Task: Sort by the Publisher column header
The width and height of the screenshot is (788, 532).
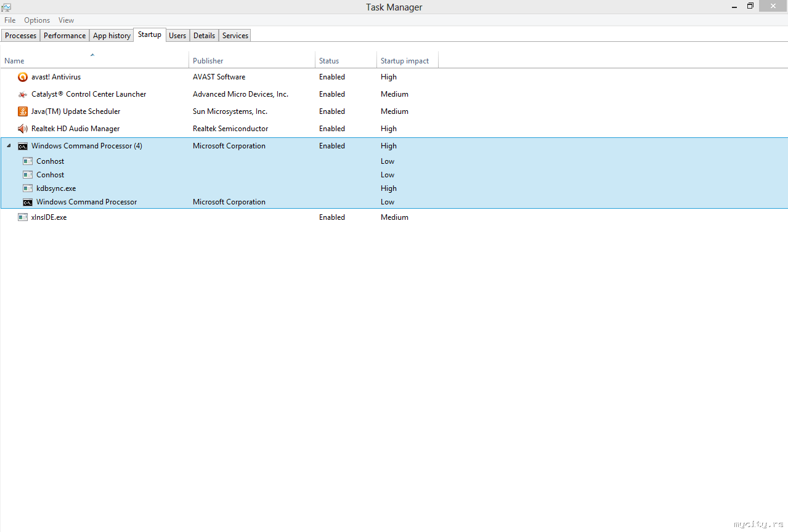Action: click(x=251, y=60)
